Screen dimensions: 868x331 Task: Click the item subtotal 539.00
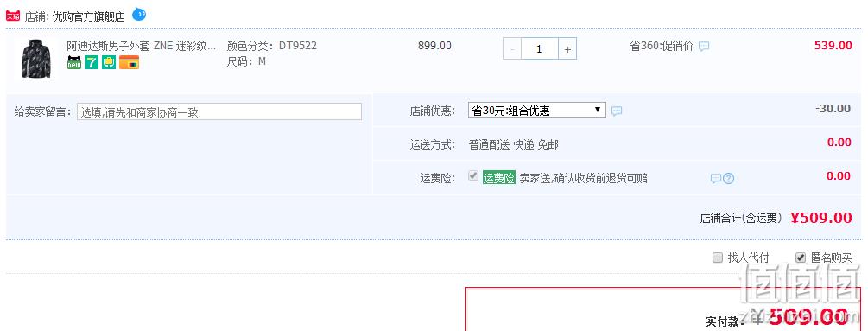(x=833, y=46)
